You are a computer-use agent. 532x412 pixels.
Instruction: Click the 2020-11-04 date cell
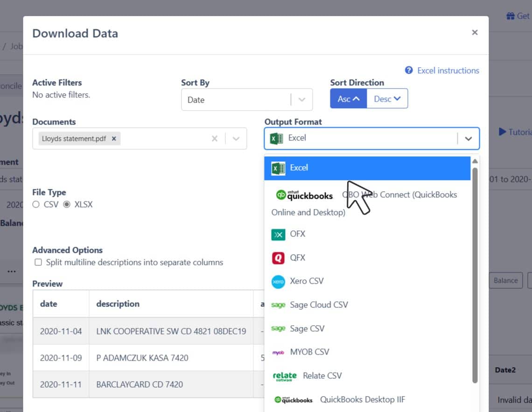coord(61,331)
